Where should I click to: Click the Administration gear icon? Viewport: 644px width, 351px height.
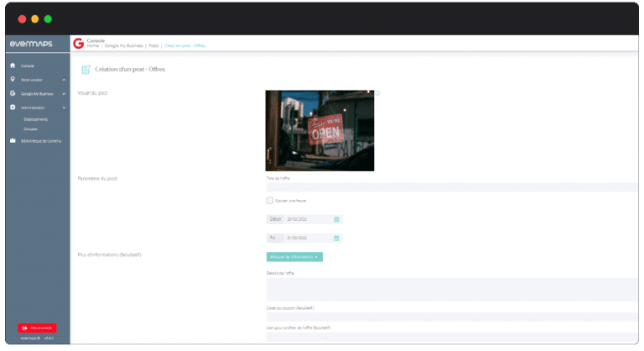pyautogui.click(x=13, y=107)
